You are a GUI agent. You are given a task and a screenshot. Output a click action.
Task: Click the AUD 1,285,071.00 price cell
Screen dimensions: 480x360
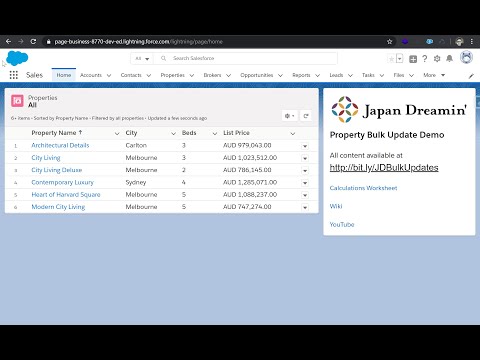point(250,182)
